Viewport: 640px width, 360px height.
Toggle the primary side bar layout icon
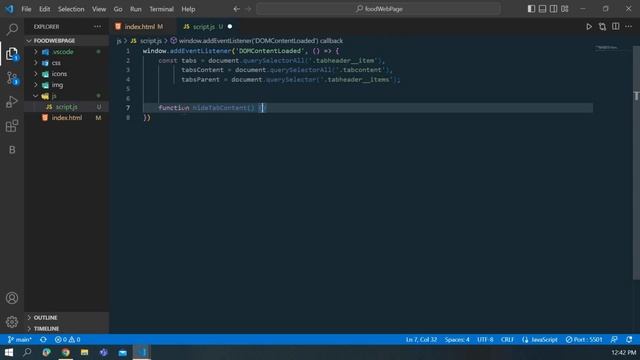coord(531,9)
